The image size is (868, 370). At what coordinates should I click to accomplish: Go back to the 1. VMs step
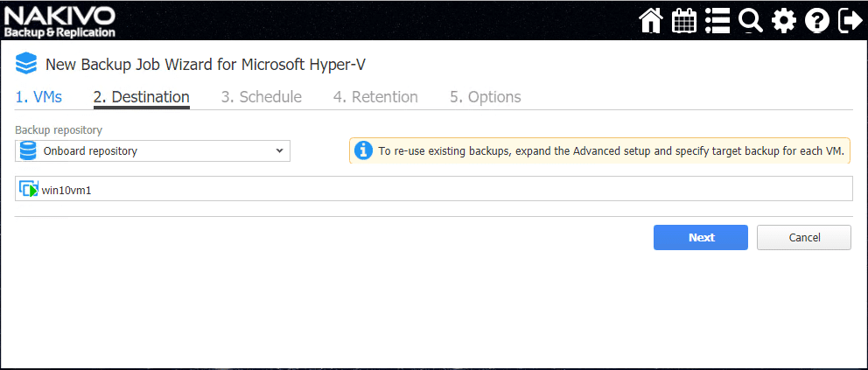(x=38, y=97)
